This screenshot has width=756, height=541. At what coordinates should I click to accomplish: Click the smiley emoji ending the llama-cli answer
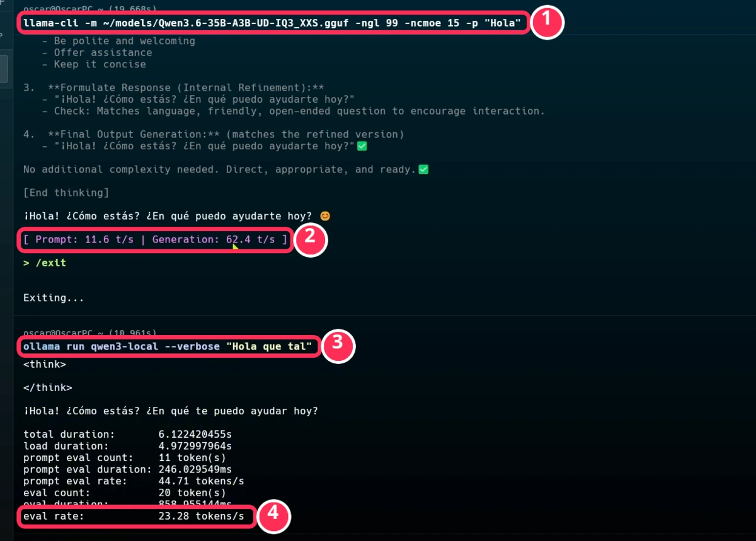pyautogui.click(x=325, y=216)
